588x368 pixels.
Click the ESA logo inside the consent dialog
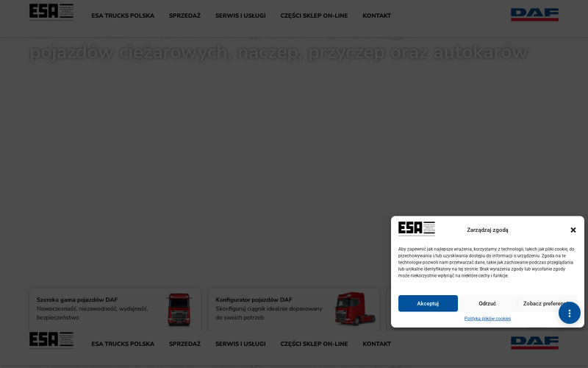pos(417,229)
